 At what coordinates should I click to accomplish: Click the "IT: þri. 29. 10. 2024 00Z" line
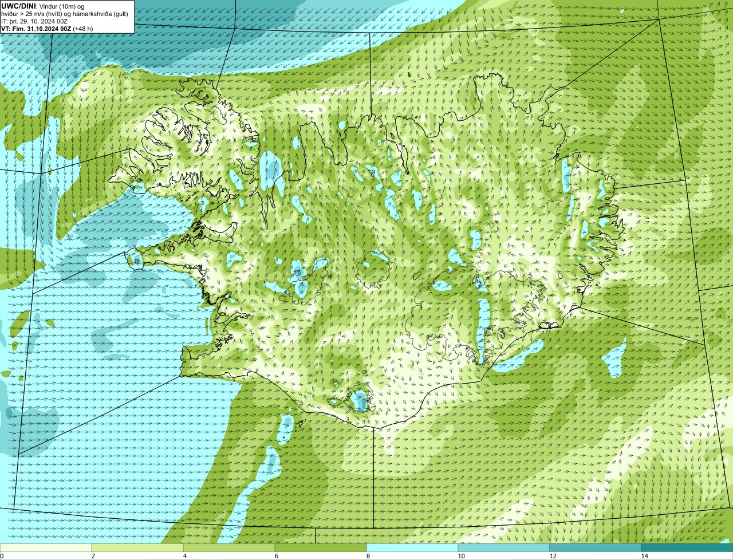tap(34, 21)
